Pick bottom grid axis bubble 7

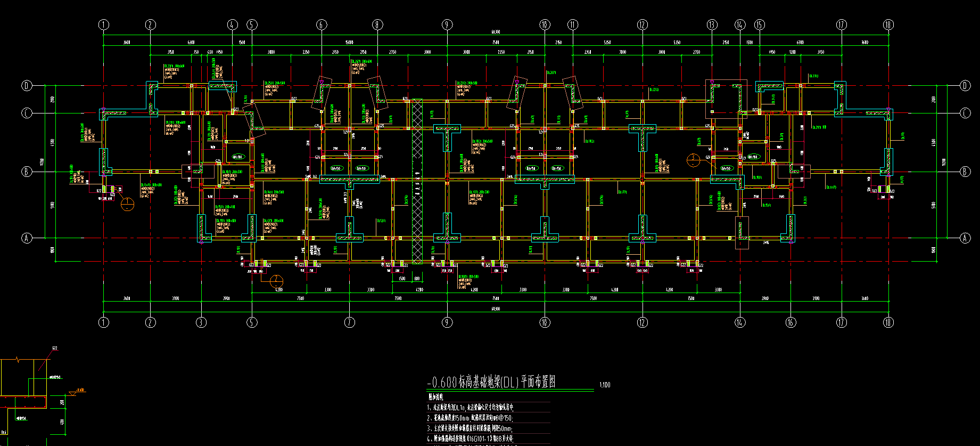[349, 322]
